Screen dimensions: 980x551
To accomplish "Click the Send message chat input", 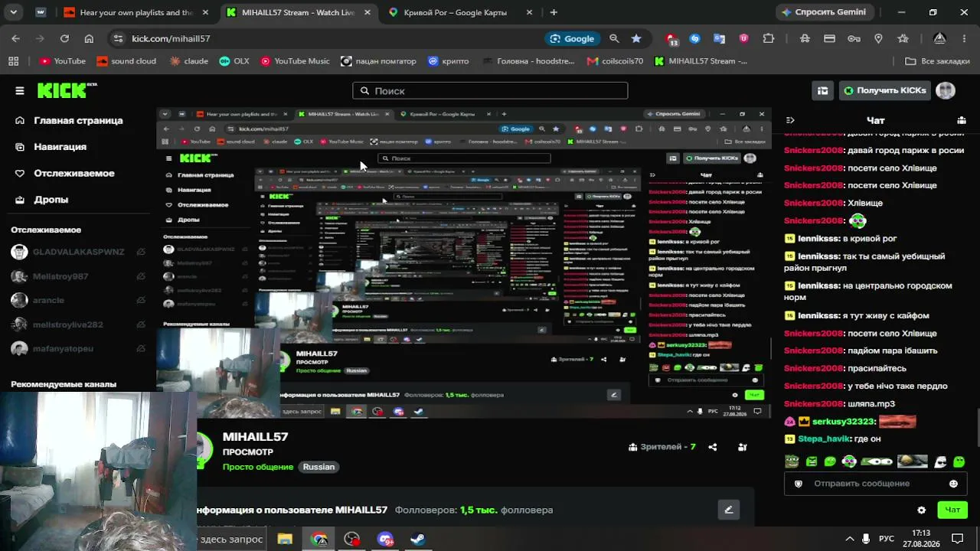I will point(876,484).
